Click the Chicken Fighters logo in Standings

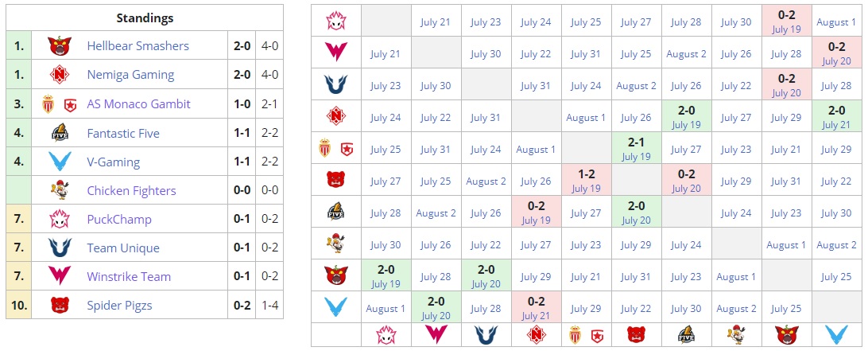click(x=60, y=191)
